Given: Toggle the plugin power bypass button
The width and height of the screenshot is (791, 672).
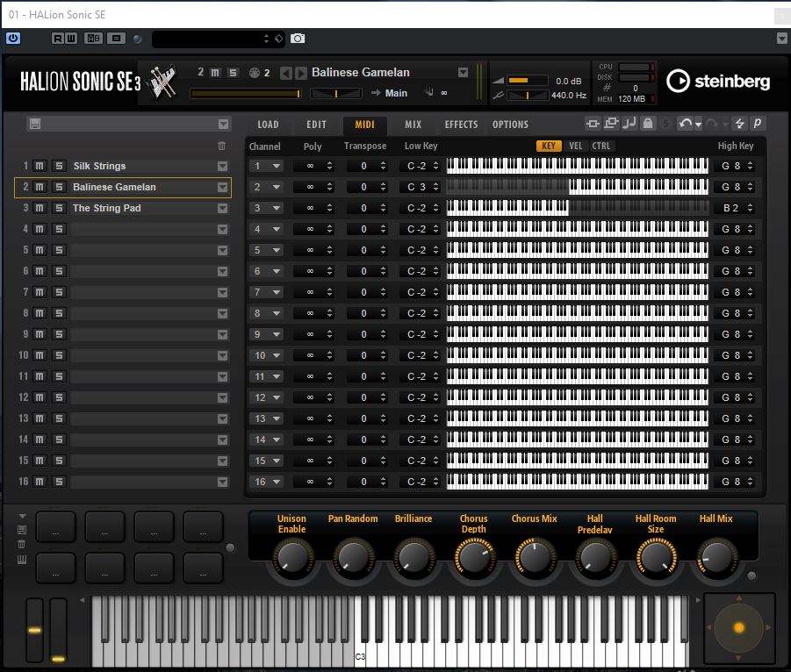Looking at the screenshot, I should coord(13,39).
